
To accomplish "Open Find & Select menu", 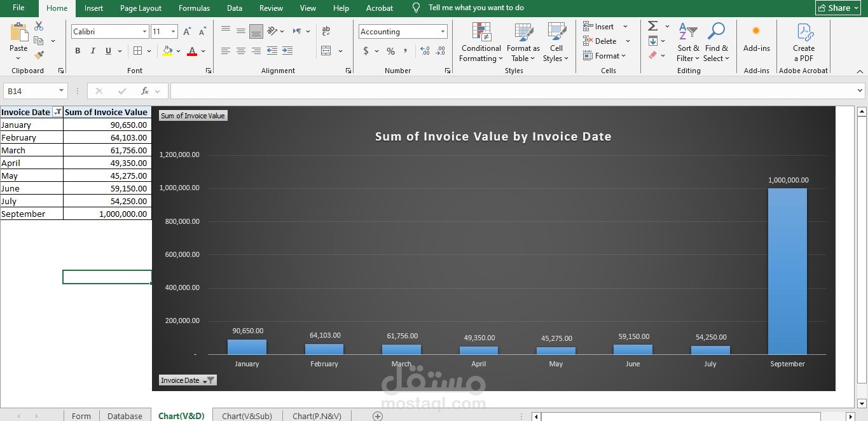I will coord(717,42).
